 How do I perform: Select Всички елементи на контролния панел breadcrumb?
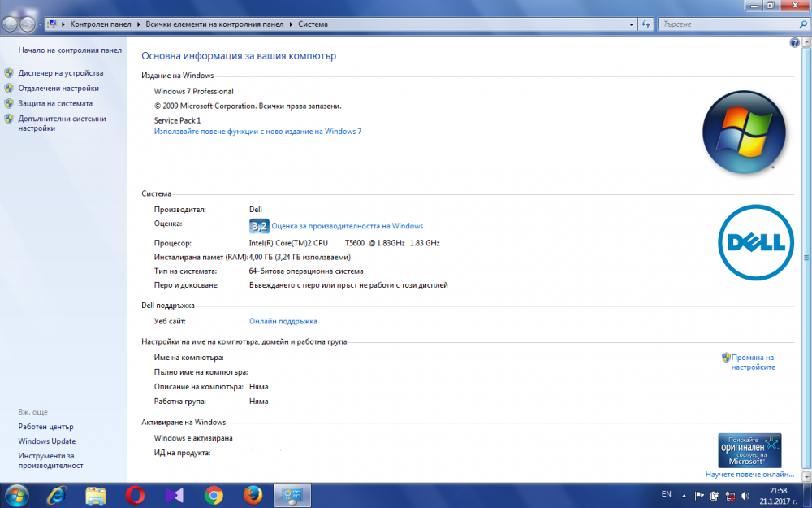coord(214,24)
